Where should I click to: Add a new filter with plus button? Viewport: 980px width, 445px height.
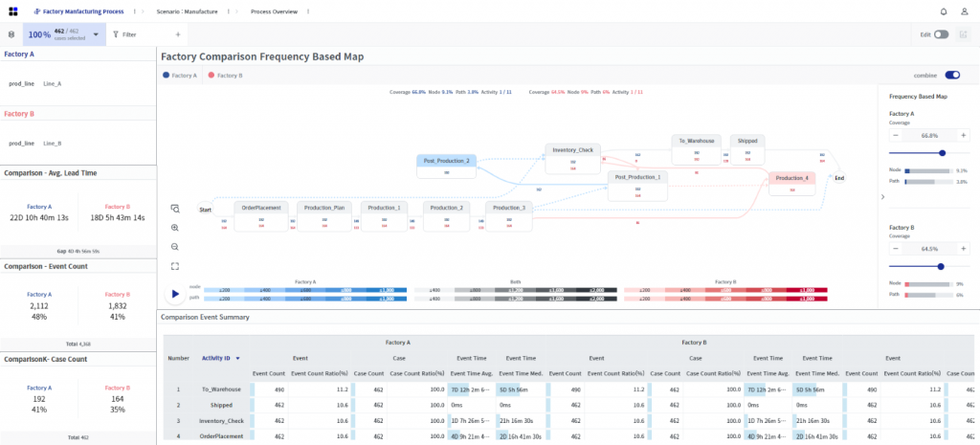(177, 34)
